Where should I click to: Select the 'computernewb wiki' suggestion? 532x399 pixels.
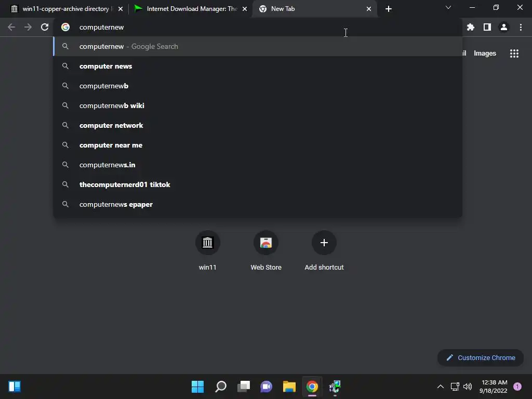258,105
